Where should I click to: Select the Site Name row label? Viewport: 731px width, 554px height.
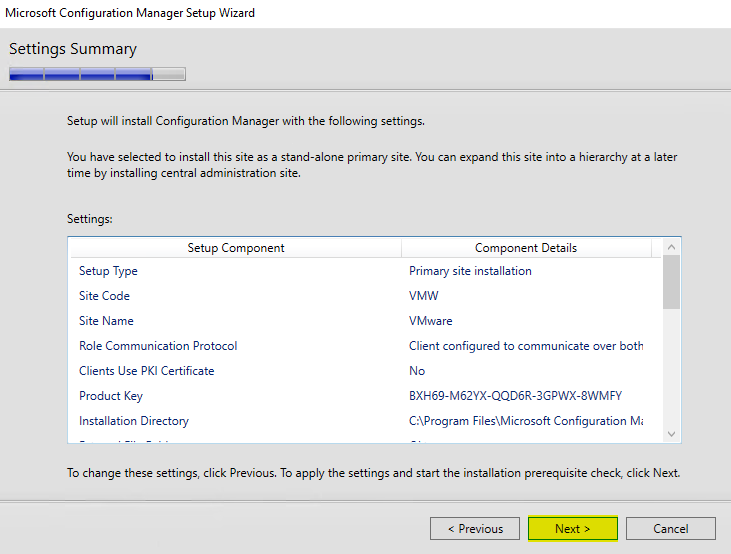106,321
